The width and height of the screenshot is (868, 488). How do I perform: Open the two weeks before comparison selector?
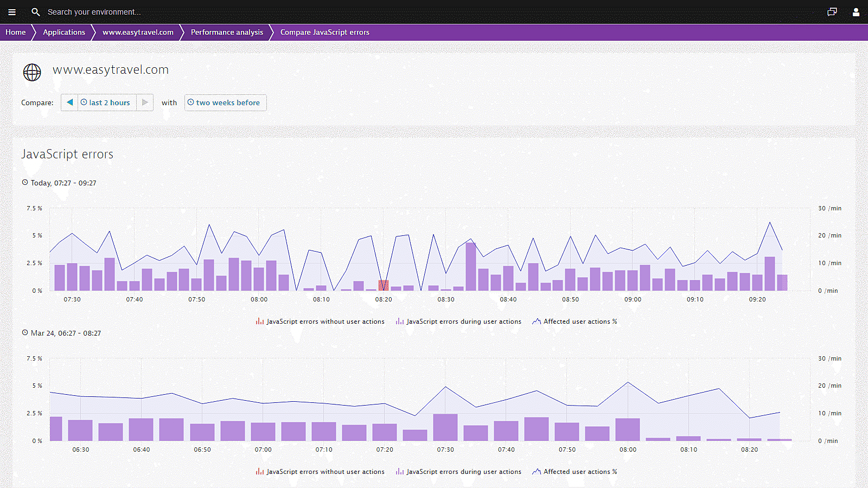[x=226, y=102]
